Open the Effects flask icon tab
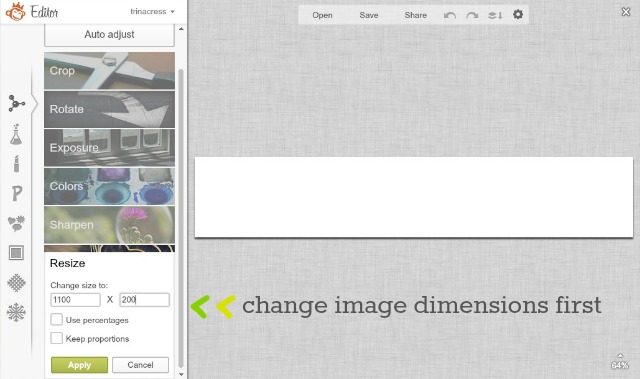This screenshot has height=379, width=640. [x=16, y=134]
